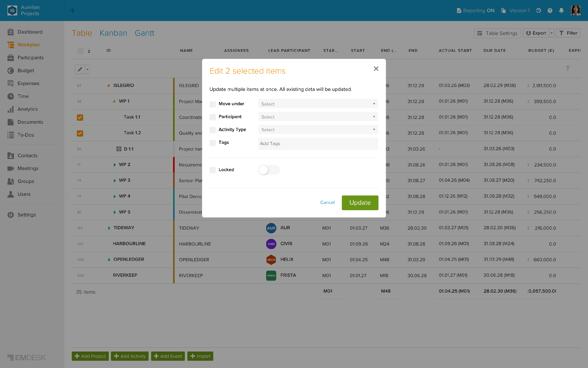Open the Export dropdown arrow
Viewport: 588px width, 368px height.
[552, 33]
